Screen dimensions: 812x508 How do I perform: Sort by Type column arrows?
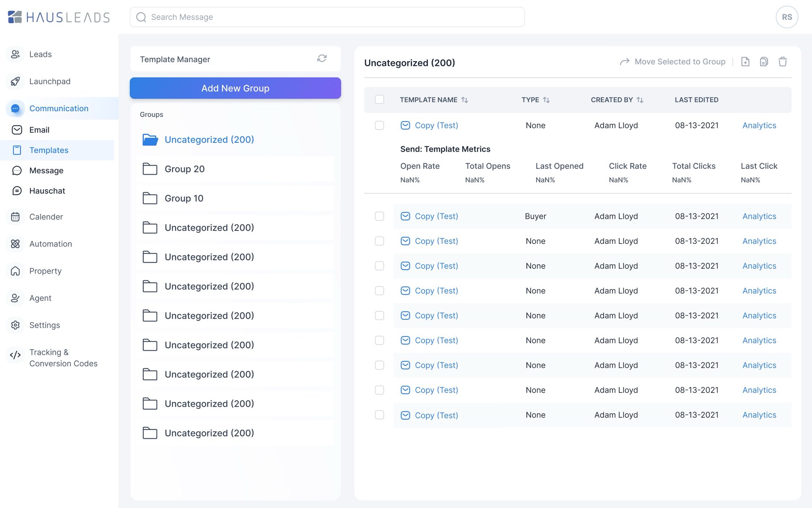pyautogui.click(x=546, y=100)
